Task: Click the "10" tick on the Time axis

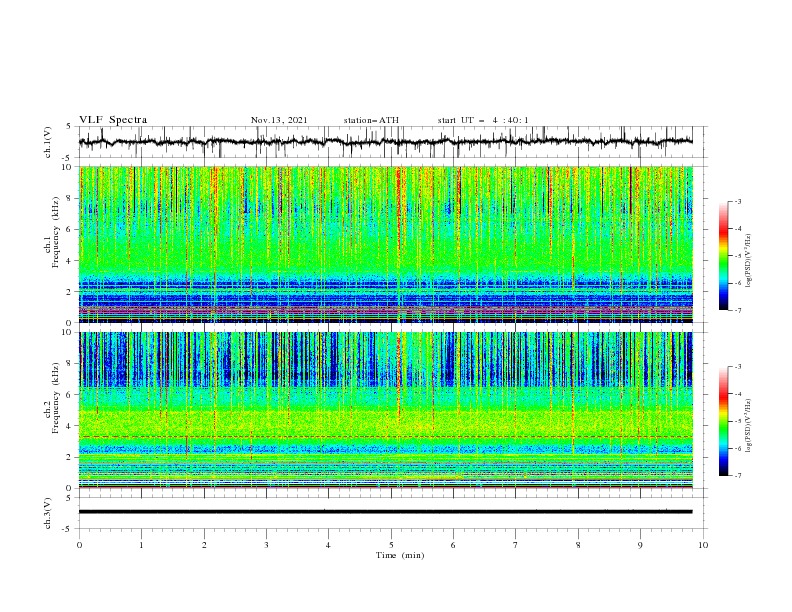Action: click(x=703, y=545)
